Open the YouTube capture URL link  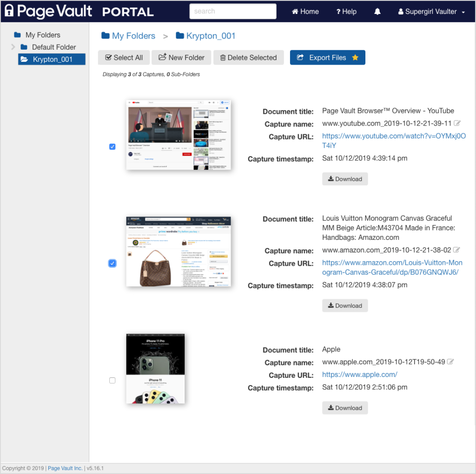[x=394, y=141]
